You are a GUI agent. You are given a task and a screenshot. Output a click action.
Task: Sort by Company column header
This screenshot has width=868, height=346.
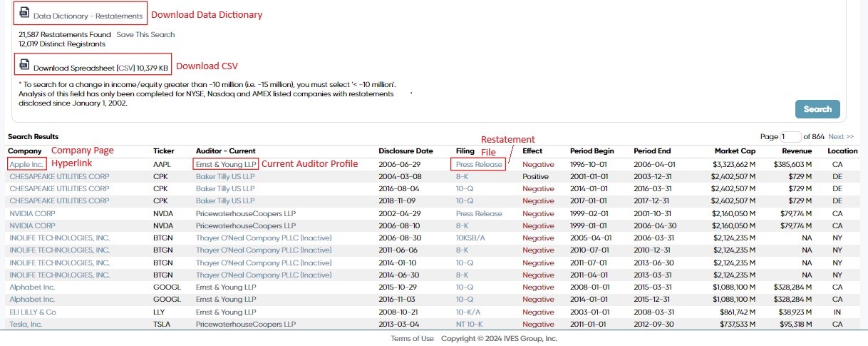(x=25, y=151)
